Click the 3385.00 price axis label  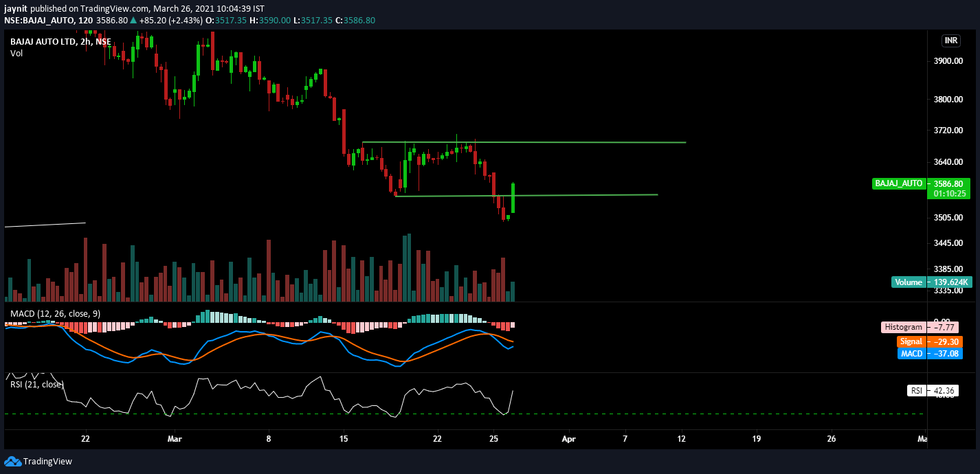click(949, 269)
